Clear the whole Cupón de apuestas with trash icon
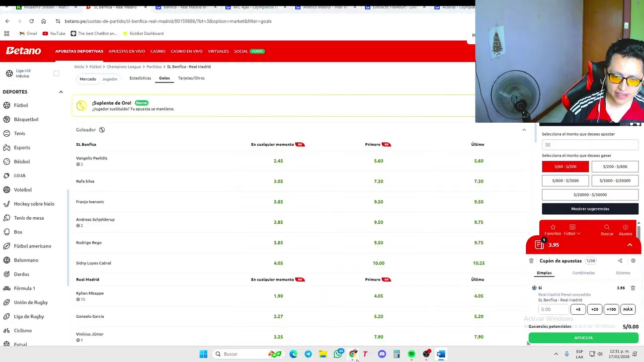The image size is (644, 362). click(x=531, y=261)
